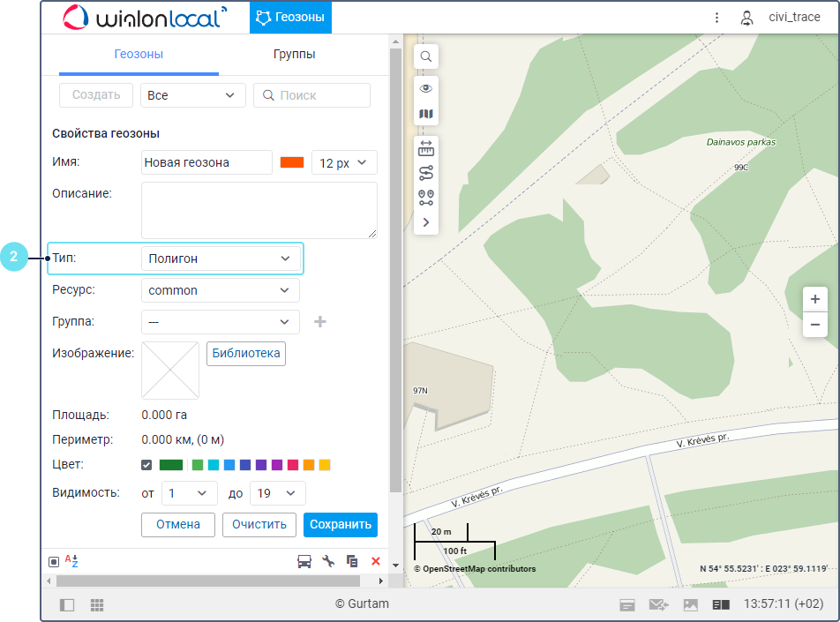Screen dimensions: 840x622
Task: Click the map layers icon
Action: [426, 114]
